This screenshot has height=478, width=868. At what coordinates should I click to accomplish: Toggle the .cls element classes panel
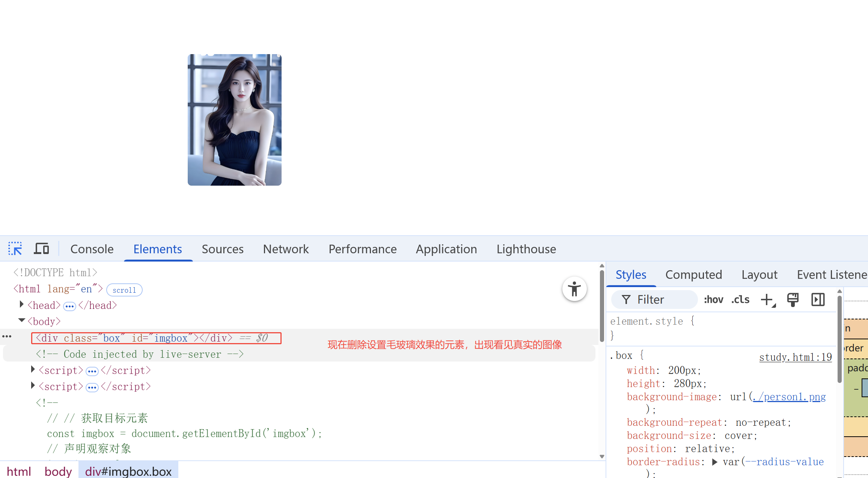coord(740,300)
